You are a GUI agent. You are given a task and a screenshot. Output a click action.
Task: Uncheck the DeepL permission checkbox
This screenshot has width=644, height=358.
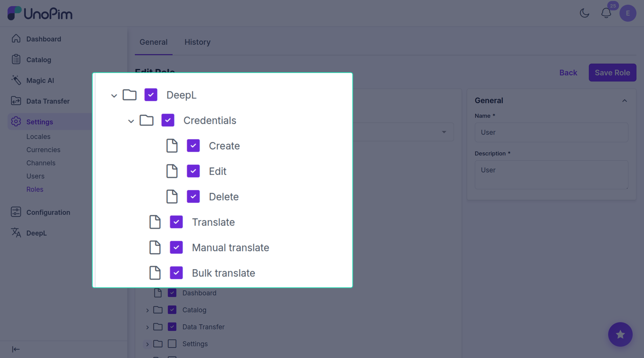click(151, 95)
